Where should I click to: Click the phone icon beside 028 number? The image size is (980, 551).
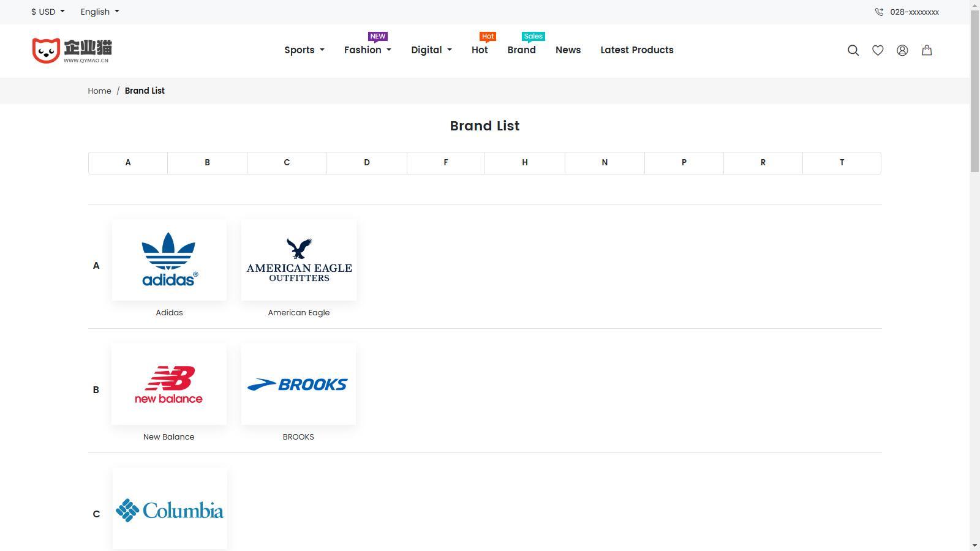pos(879,12)
